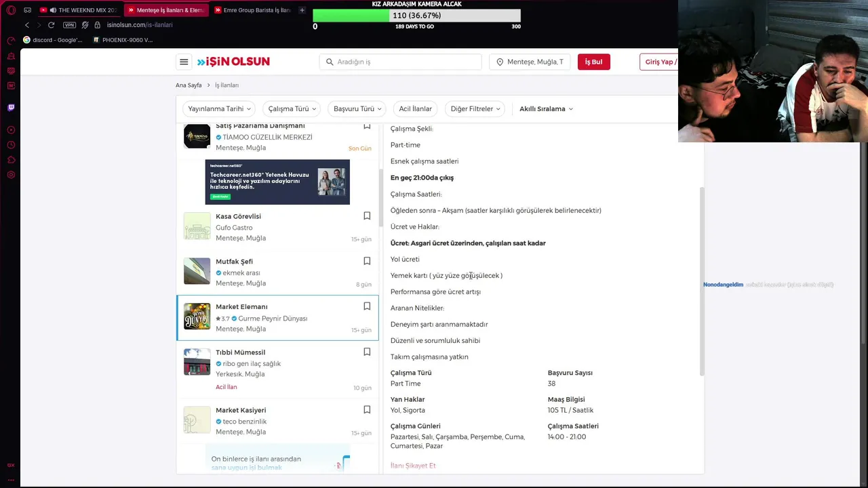Screen dimensions: 868x488
Task: Click the isinolsun.com address bar URL
Action: pyautogui.click(x=140, y=25)
